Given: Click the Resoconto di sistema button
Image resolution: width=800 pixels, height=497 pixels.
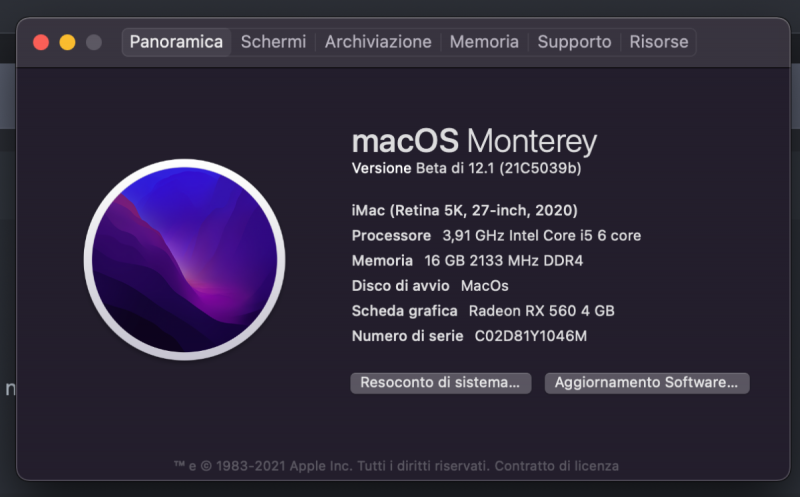Looking at the screenshot, I should 441,383.
